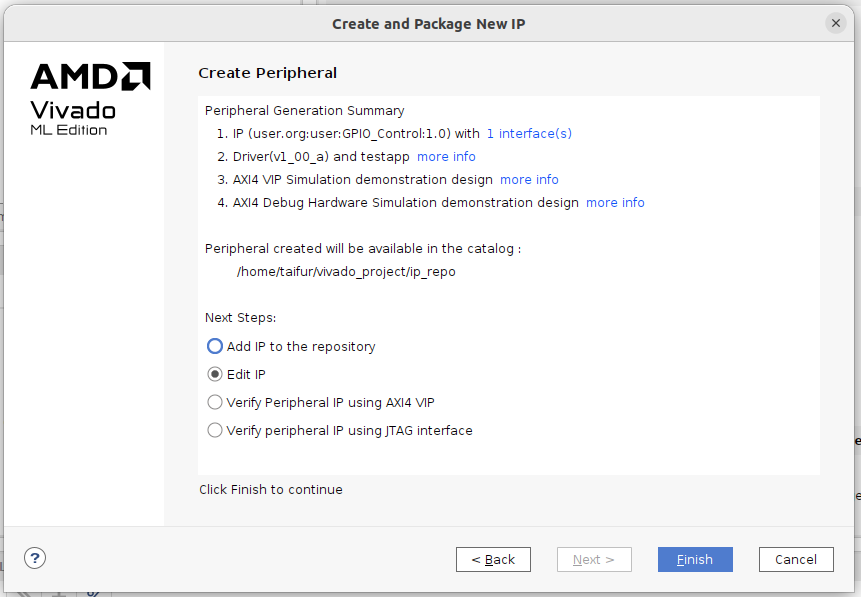This screenshot has width=861, height=597.
Task: View more info for AXI4 Debug Hardware Simulation
Action: (x=615, y=203)
